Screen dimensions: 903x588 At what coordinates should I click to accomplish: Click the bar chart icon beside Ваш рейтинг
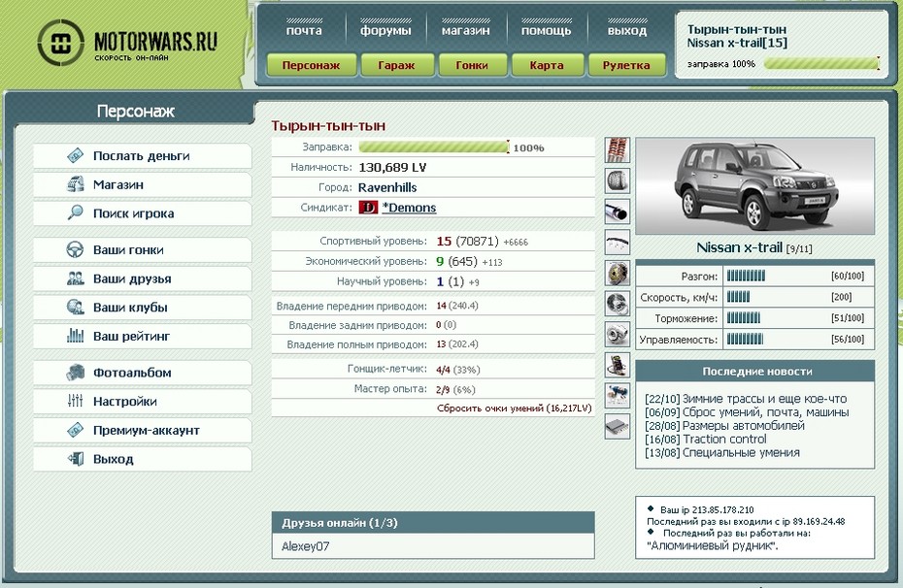coord(76,336)
